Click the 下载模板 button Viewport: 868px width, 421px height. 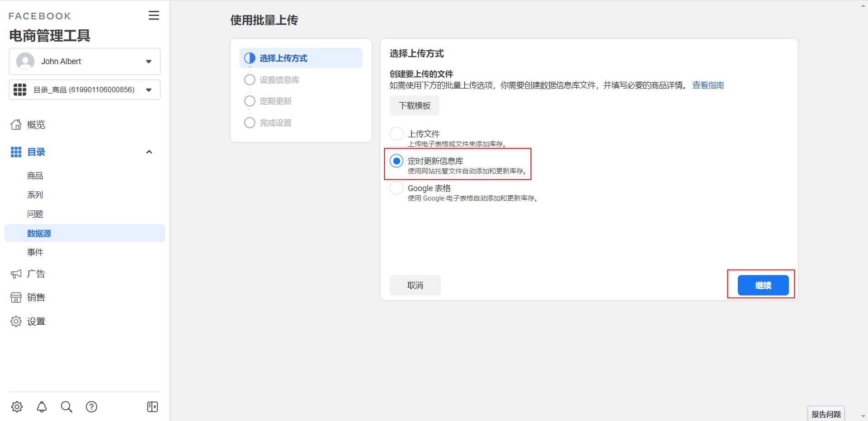coord(415,106)
